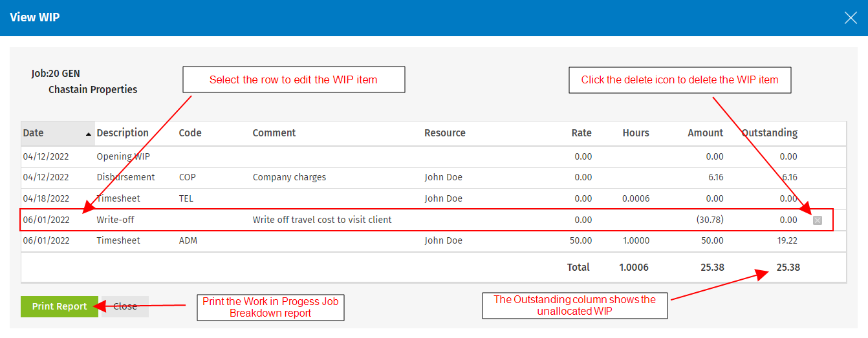Click the delete icon on the Write-off row
Screen dimensions: 868x338
[818, 220]
